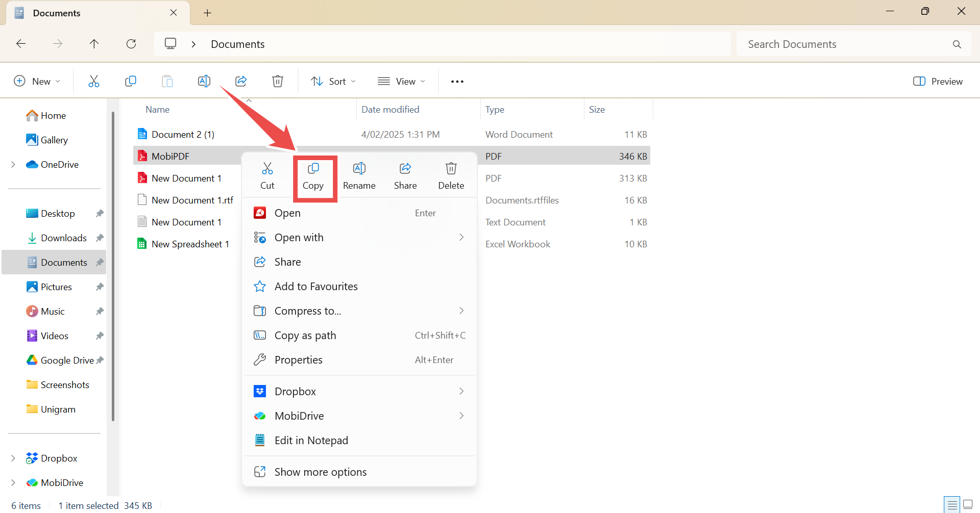Click the toolbar Delete trash icon

pos(277,81)
